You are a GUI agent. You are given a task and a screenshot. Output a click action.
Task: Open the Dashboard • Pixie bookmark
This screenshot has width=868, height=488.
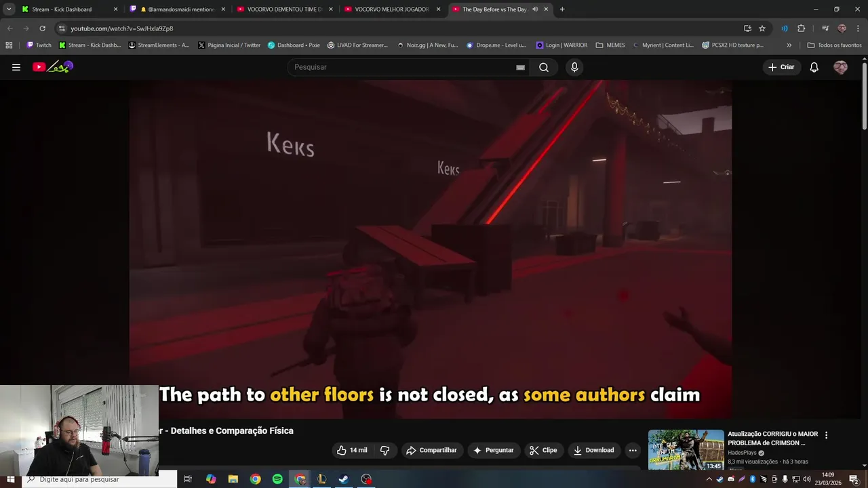294,45
